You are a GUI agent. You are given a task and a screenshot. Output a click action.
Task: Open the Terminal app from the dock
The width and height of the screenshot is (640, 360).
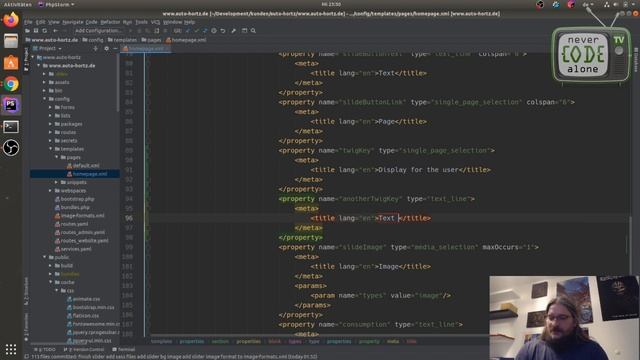tap(11, 127)
